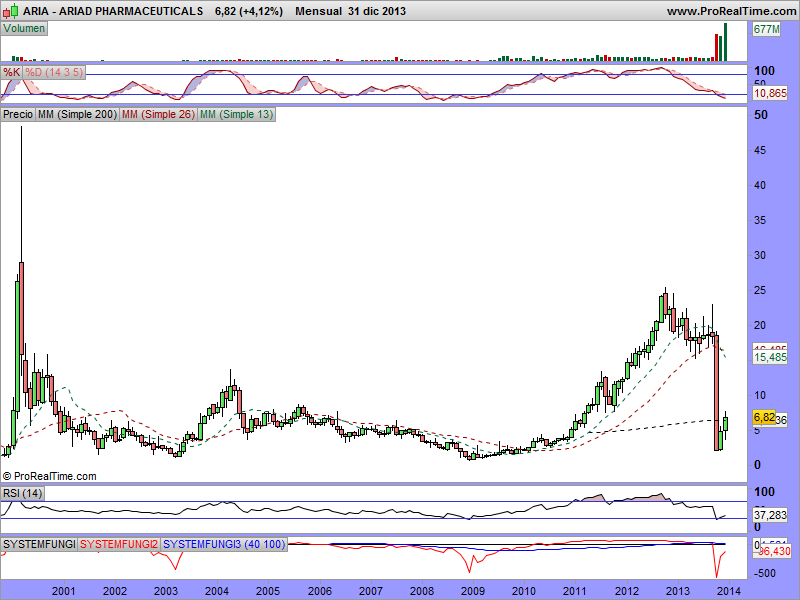Click the %K stochastic label
Viewport: 800px width, 600px height.
pos(11,72)
